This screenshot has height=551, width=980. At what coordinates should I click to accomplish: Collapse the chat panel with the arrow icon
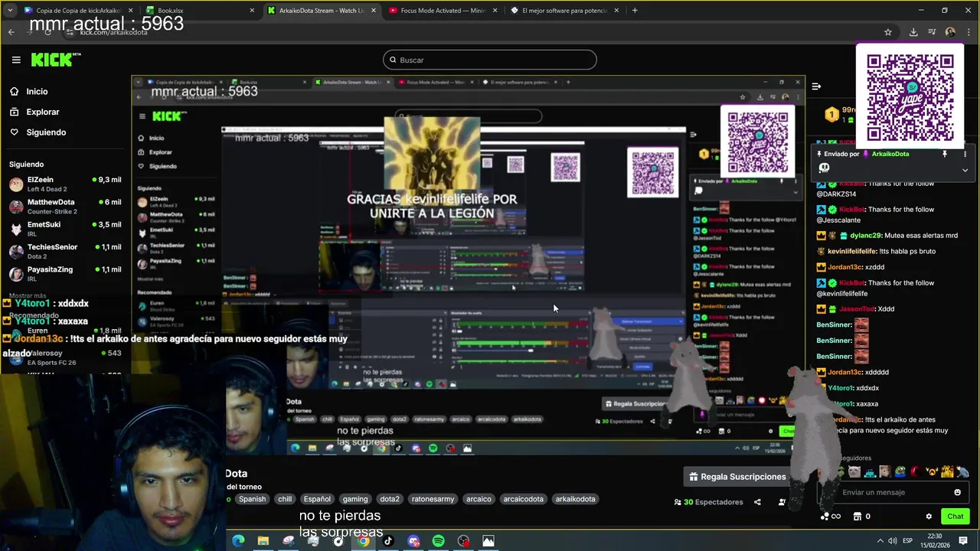point(816,86)
